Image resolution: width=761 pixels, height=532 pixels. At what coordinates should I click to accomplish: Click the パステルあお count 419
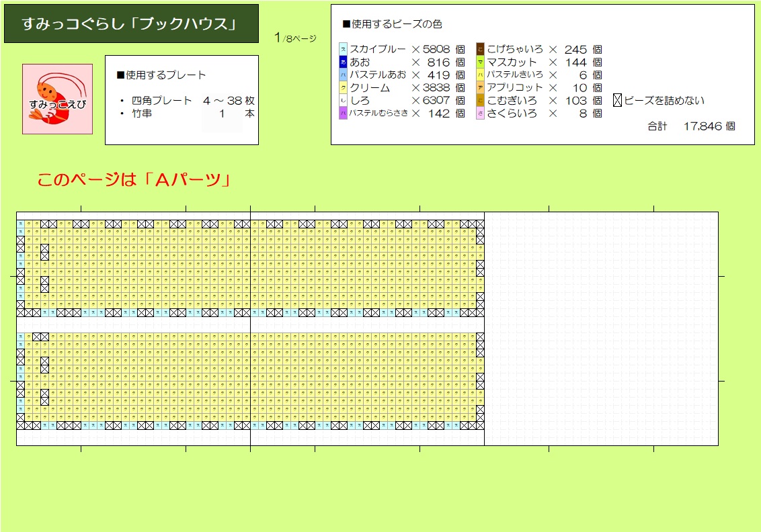point(439,75)
